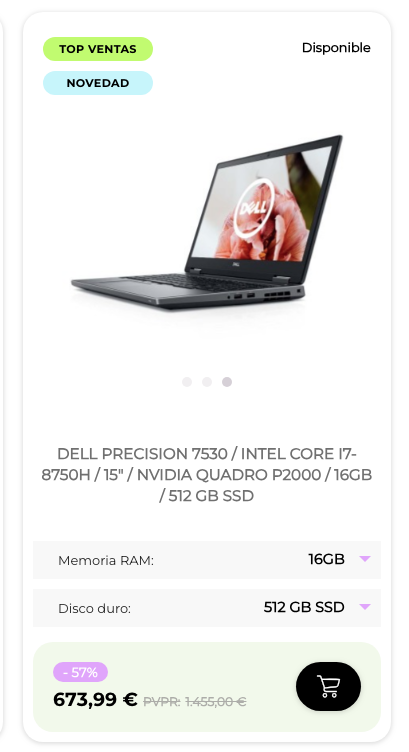409x752 pixels.
Task: Click the Disponible availability label
Action: [x=336, y=48]
